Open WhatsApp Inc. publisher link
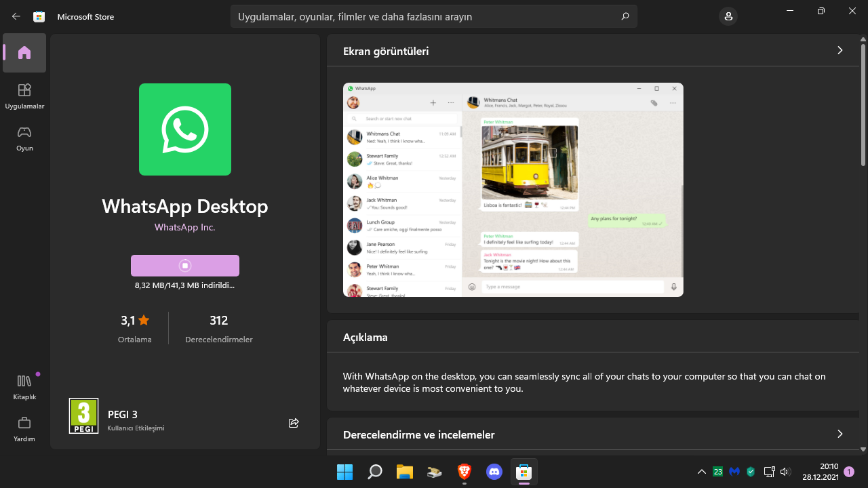Screen dimensions: 868x488 tap(184, 227)
